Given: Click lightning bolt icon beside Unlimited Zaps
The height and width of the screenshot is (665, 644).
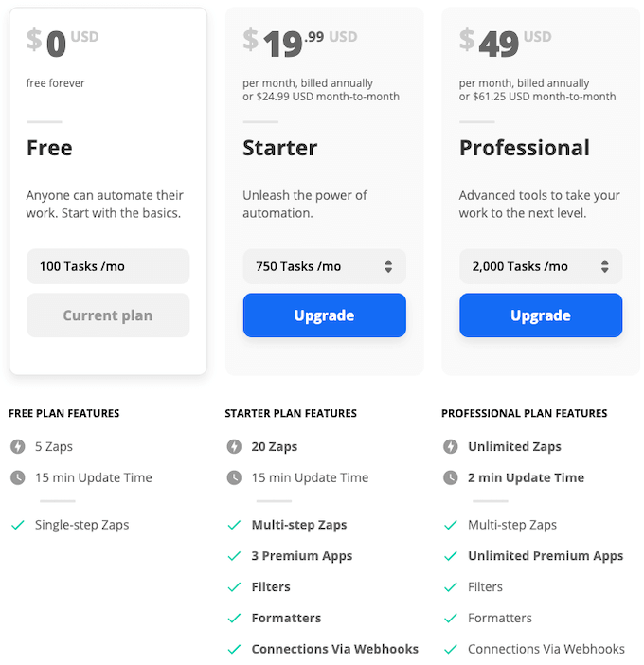Looking at the screenshot, I should [x=450, y=447].
